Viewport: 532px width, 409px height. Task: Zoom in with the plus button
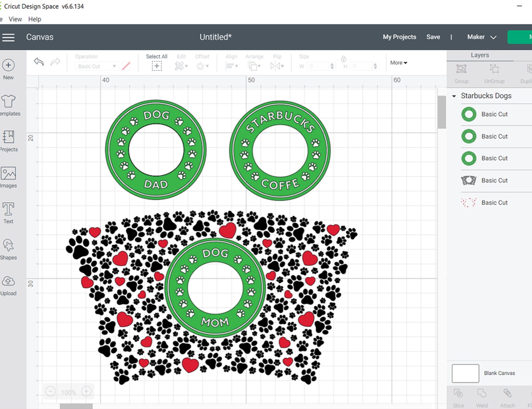[x=86, y=391]
